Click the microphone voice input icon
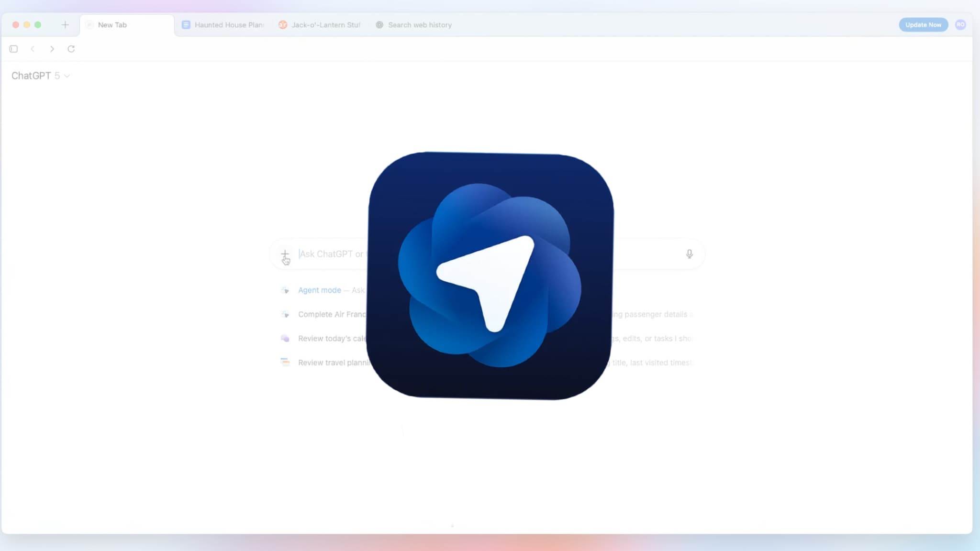This screenshot has height=551, width=980. pyautogui.click(x=689, y=254)
